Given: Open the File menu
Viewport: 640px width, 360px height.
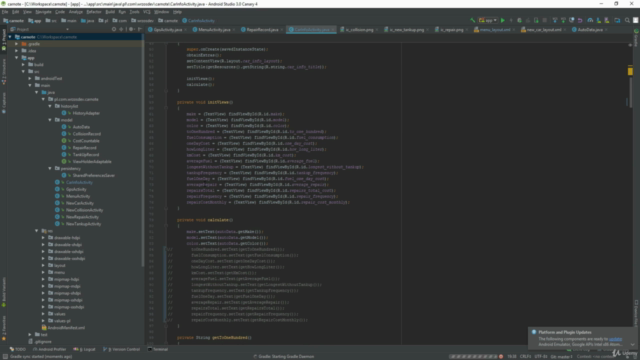Looking at the screenshot, I should 5,12.
